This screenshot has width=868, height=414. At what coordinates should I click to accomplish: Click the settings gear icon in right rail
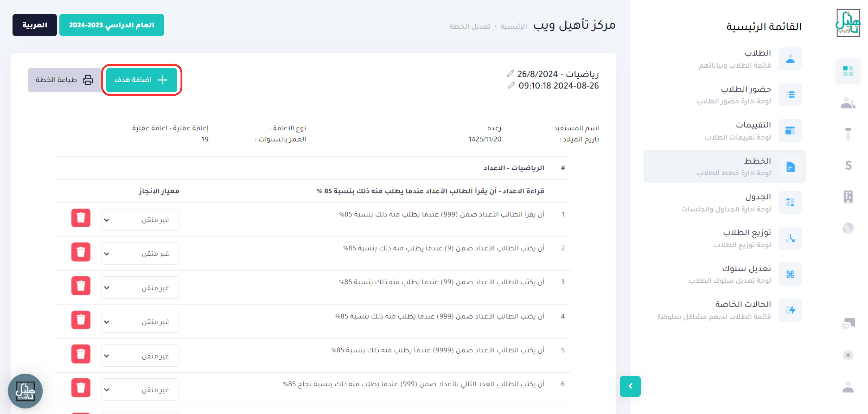pyautogui.click(x=848, y=355)
